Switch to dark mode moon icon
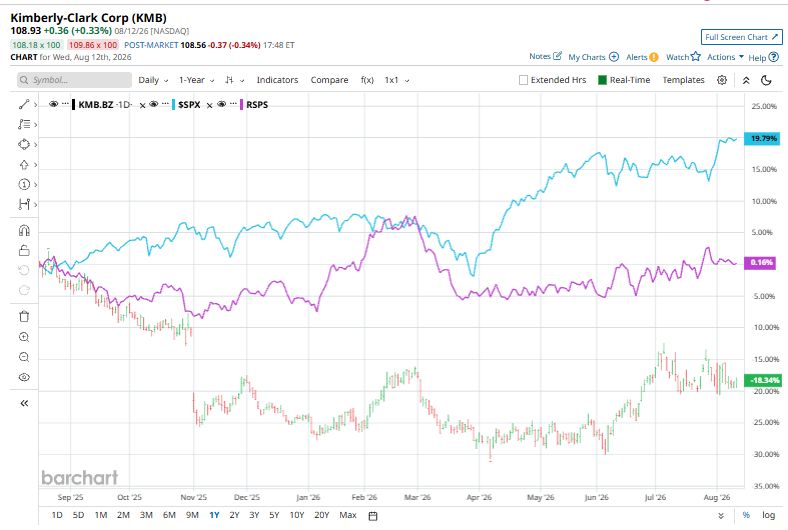This screenshot has height=530, width=788. point(766,80)
